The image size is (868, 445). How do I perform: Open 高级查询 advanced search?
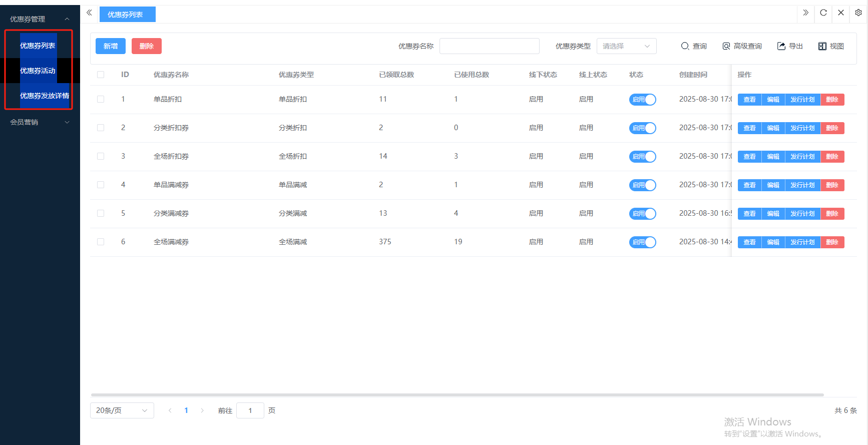pos(742,46)
